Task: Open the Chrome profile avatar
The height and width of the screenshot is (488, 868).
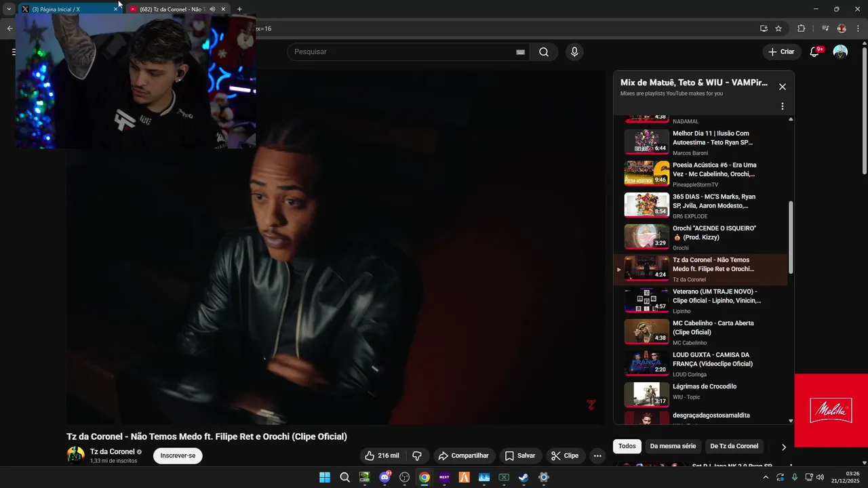Action: coord(842,28)
